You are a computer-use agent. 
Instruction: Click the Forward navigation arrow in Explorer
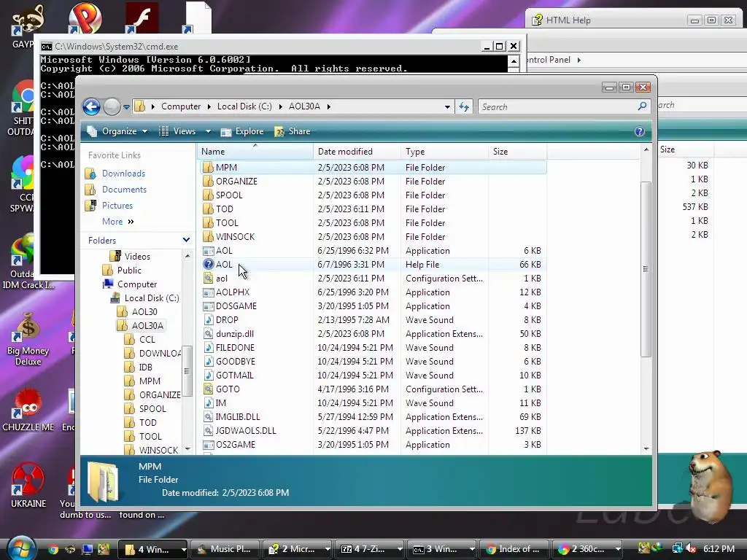[112, 106]
